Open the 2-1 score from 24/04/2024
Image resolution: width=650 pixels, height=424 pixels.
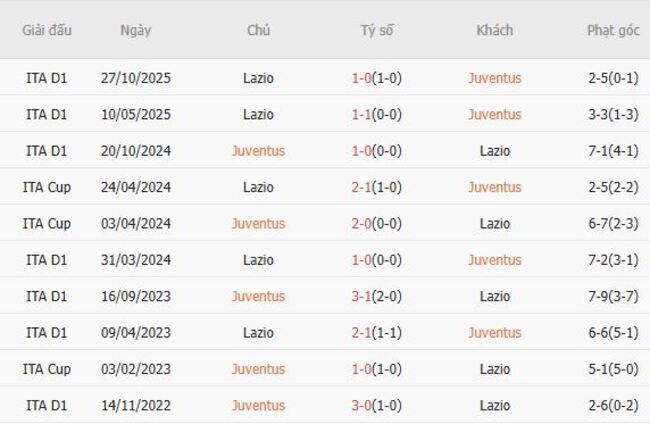tap(362, 187)
